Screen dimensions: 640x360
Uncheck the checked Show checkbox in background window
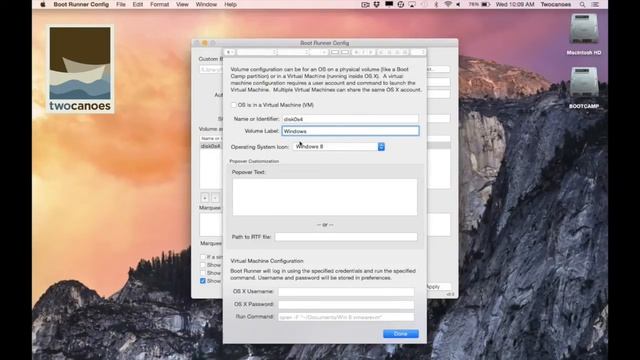pyautogui.click(x=203, y=281)
